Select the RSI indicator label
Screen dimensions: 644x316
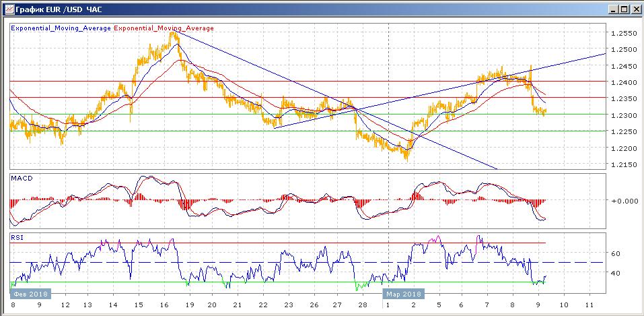[x=17, y=237]
